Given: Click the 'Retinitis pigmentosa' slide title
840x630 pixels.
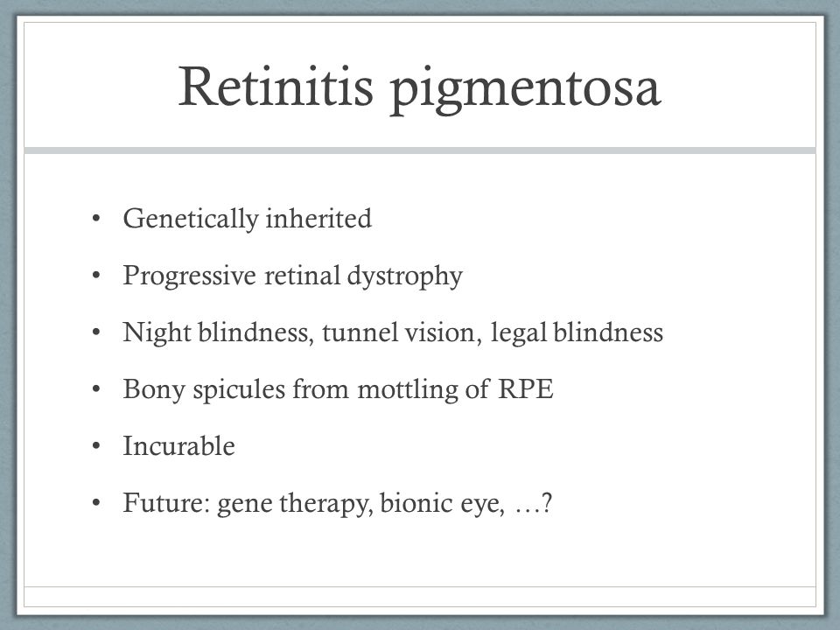Looking at the screenshot, I should coord(419,88).
